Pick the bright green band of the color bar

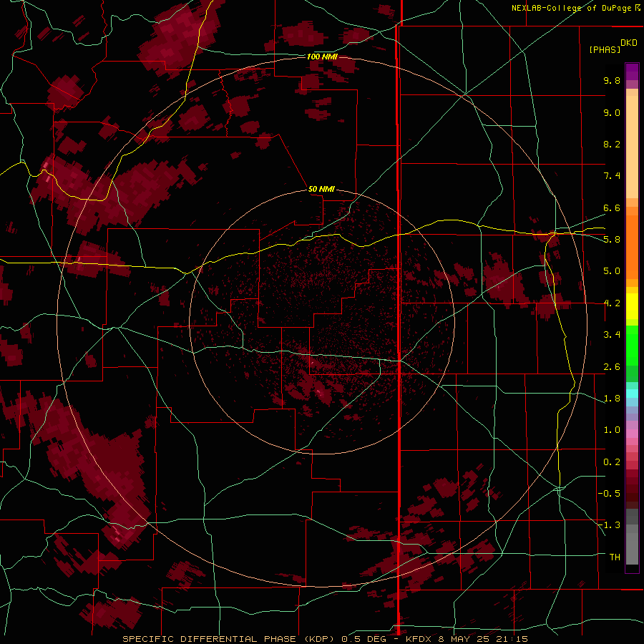tap(632, 345)
